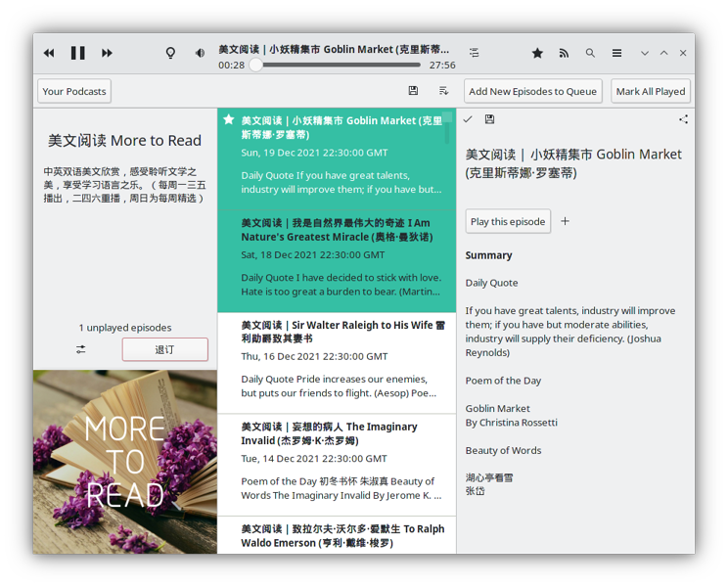
Task: Open the playback queue settings icon
Action: pyautogui.click(x=474, y=53)
